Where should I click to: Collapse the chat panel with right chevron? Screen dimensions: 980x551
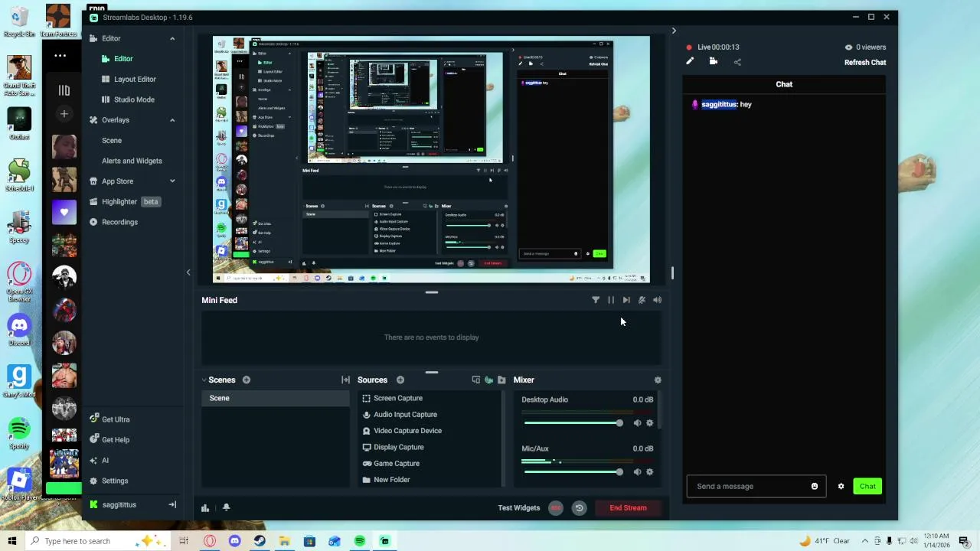(x=674, y=31)
